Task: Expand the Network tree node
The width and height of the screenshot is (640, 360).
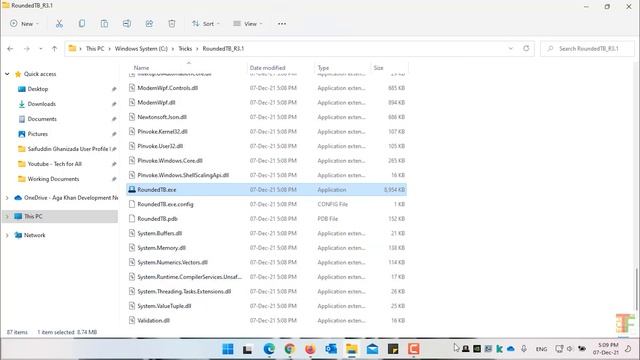Action: (7, 235)
